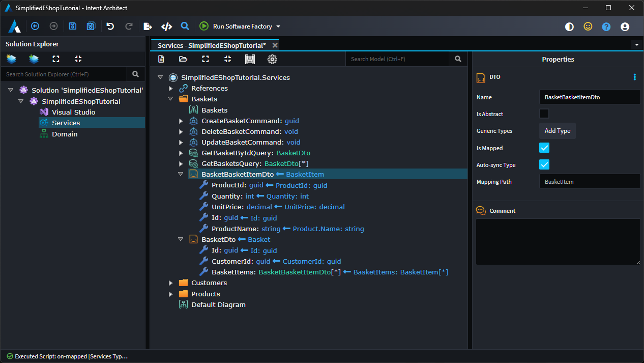Click the navigate forward arrow icon

(x=53, y=26)
